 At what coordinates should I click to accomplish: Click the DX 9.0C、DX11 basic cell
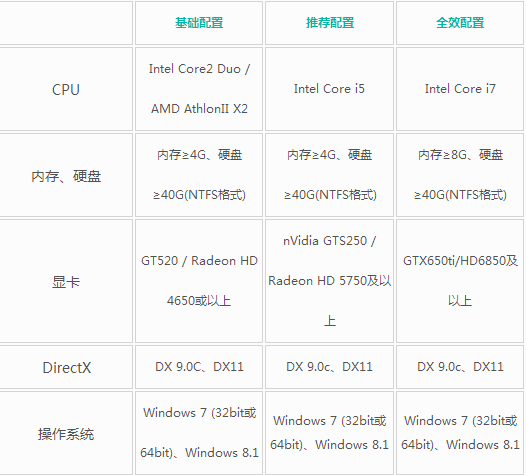[x=199, y=367]
